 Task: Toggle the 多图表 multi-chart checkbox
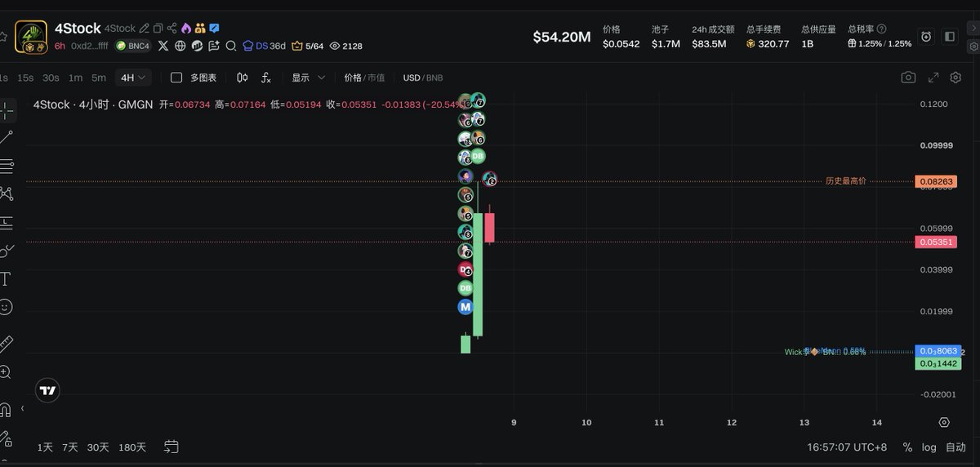tap(176, 78)
